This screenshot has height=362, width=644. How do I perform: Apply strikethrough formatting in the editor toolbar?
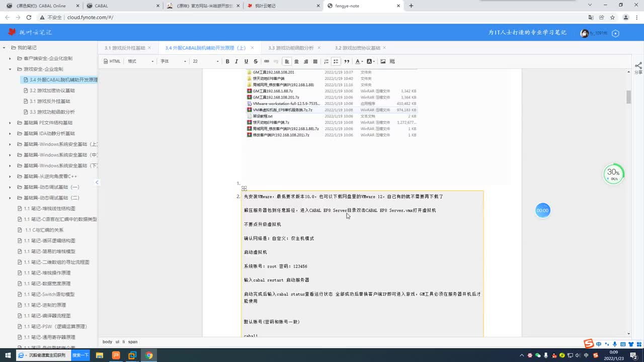(256, 61)
